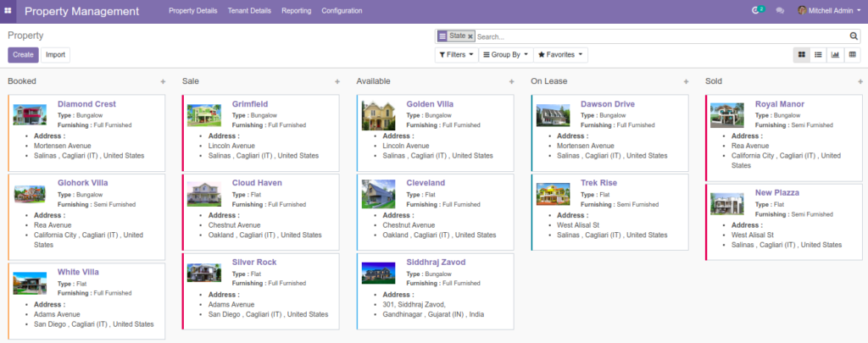Switch to the graph view icon
Screen dimensions: 868x343
(x=835, y=55)
